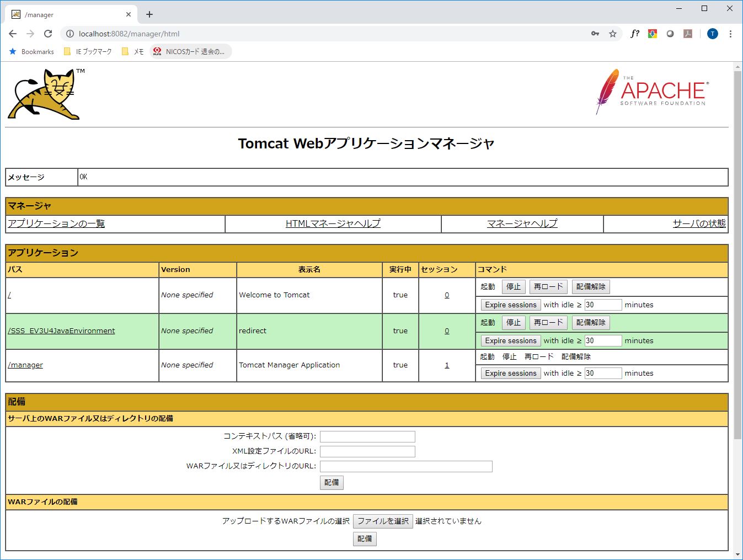Click 配備 button under server WAR URL

[x=332, y=483]
